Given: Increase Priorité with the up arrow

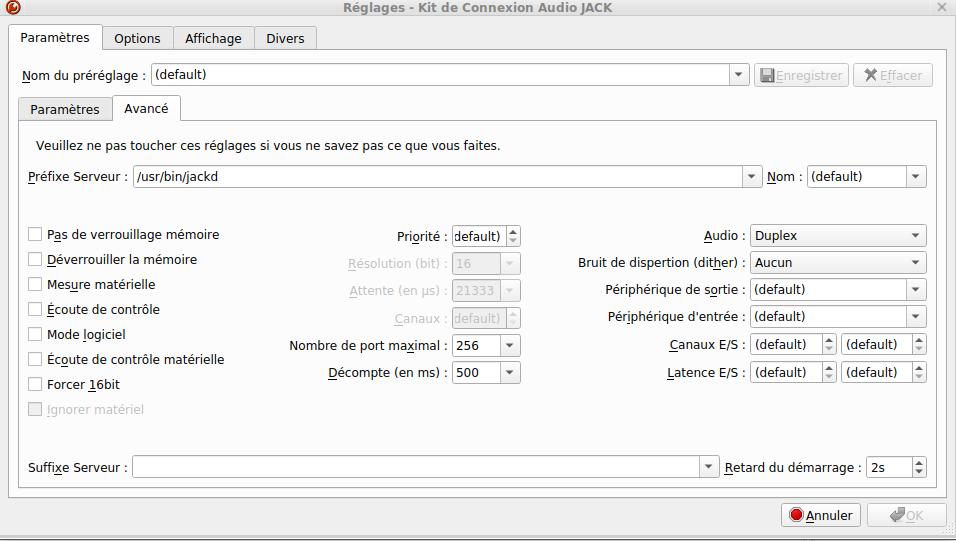Looking at the screenshot, I should point(513,232).
